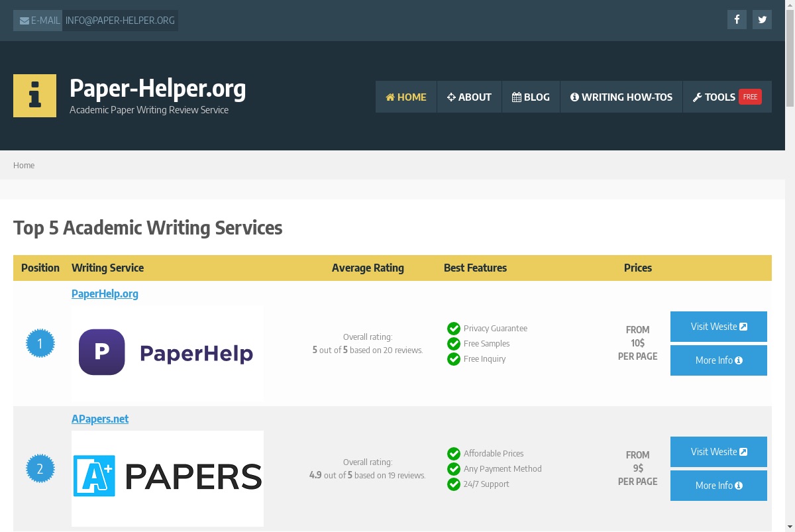
Task: Click checkmark beside Any Payment Method
Action: 454,469
